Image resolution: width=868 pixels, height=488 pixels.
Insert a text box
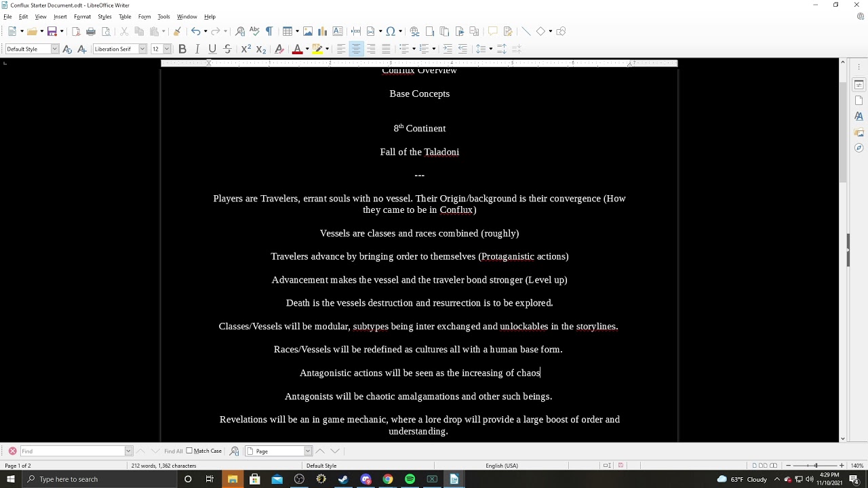tap(338, 31)
